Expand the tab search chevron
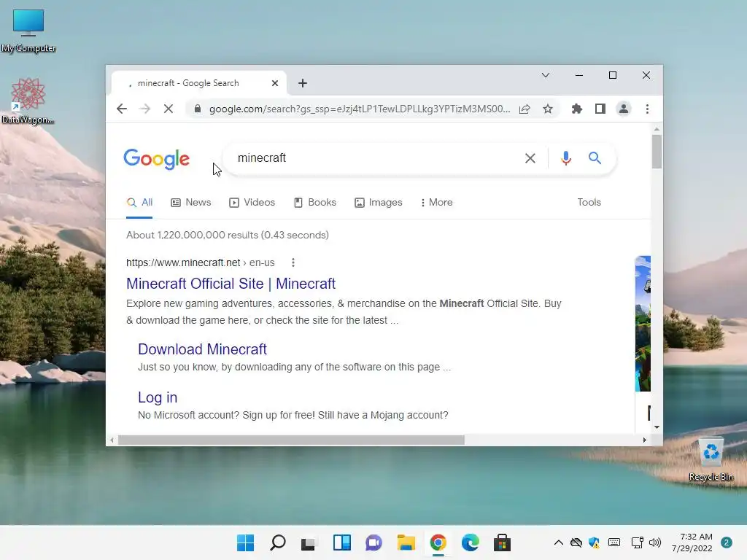The image size is (747, 560). point(546,75)
